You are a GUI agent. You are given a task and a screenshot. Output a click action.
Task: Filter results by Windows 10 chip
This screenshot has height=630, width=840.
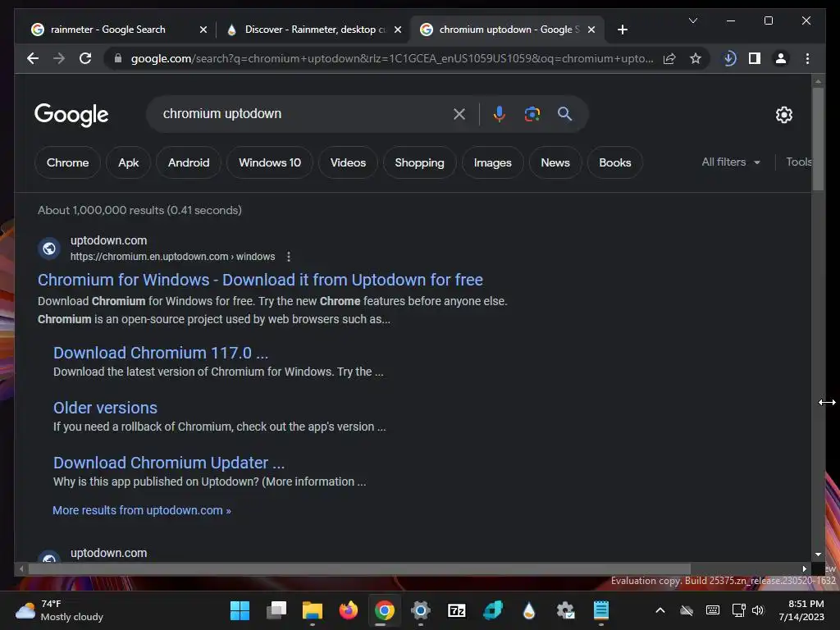click(x=269, y=162)
